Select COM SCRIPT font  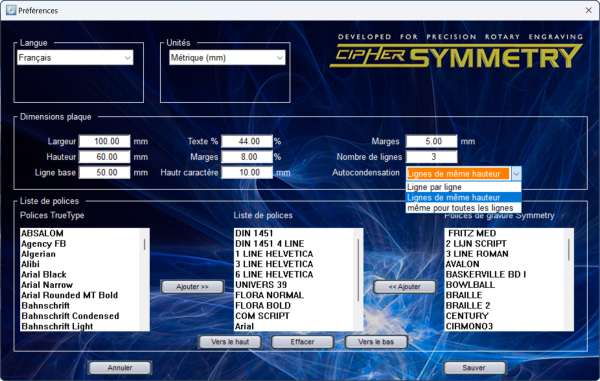[x=293, y=316]
